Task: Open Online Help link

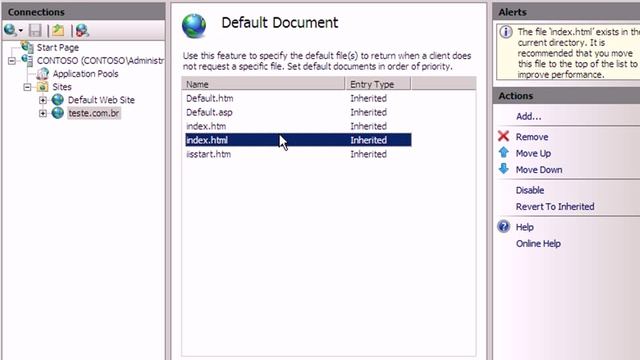Action: click(x=538, y=244)
